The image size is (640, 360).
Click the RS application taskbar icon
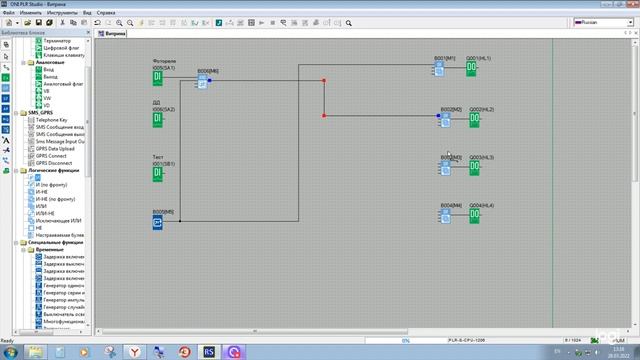(x=209, y=352)
